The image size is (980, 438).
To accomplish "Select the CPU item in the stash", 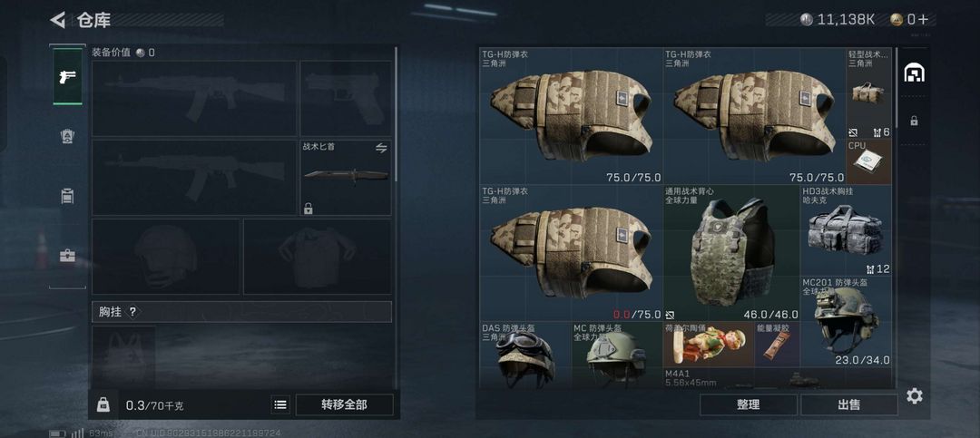I will pos(868,161).
